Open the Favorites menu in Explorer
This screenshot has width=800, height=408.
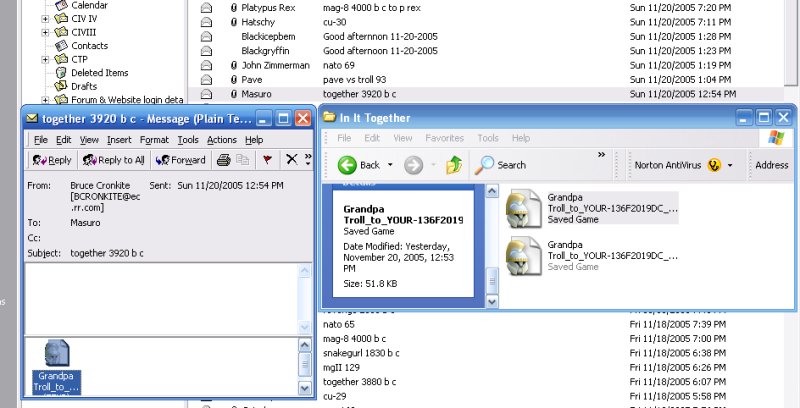[x=444, y=138]
